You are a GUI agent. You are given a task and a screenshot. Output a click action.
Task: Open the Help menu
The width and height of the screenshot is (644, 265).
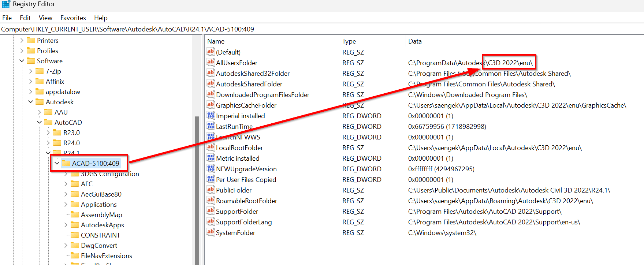click(x=101, y=18)
